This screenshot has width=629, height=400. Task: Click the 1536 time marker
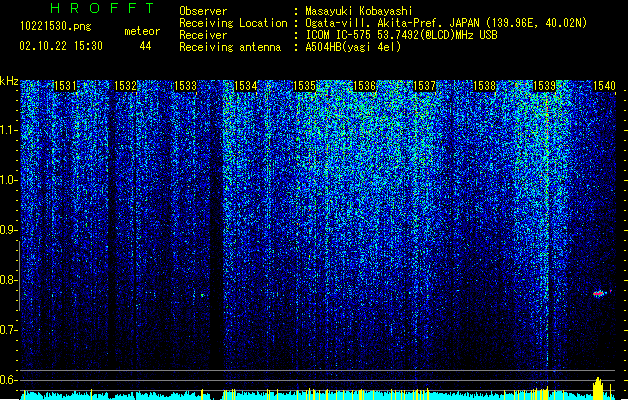[364, 86]
